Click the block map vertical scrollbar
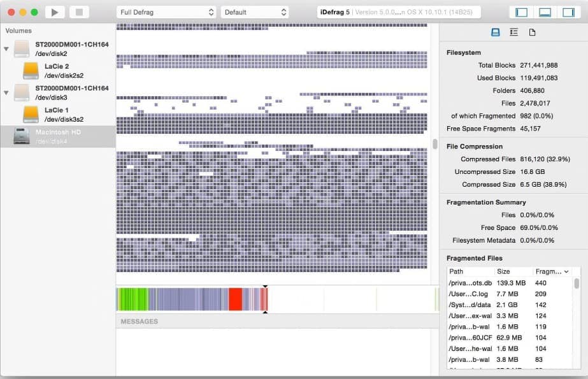Viewport: 588px width, 379px height. pos(435,144)
